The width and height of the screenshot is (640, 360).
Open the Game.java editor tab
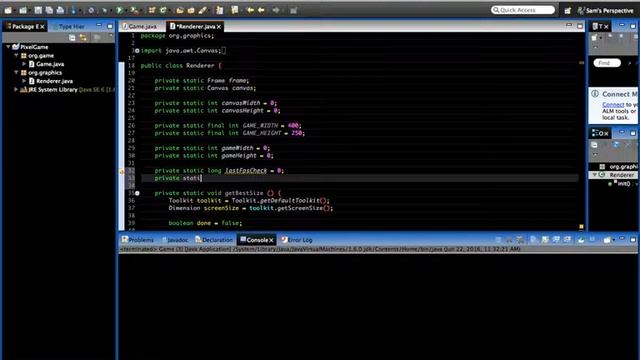point(140,26)
